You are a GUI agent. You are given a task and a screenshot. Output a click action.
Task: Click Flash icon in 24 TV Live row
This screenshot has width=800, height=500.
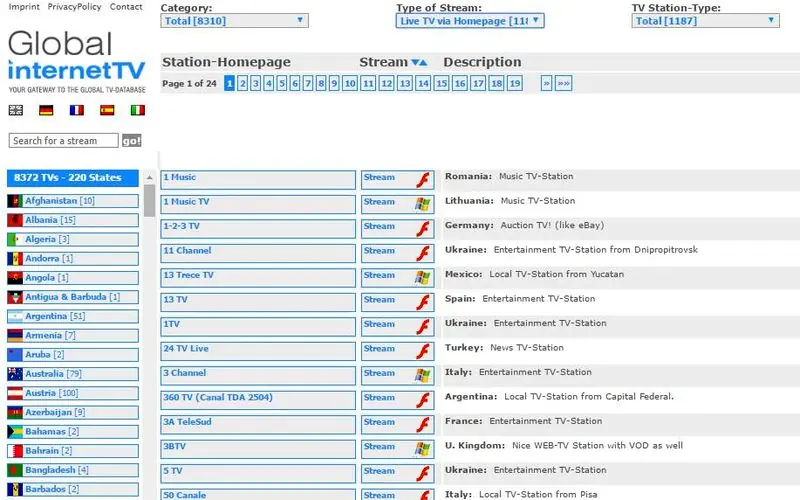(422, 352)
